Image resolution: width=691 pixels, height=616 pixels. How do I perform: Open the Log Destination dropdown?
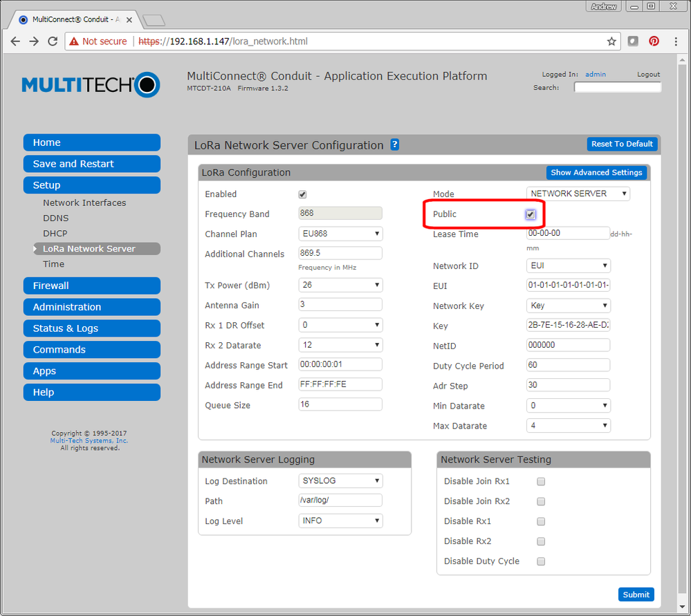pos(340,480)
